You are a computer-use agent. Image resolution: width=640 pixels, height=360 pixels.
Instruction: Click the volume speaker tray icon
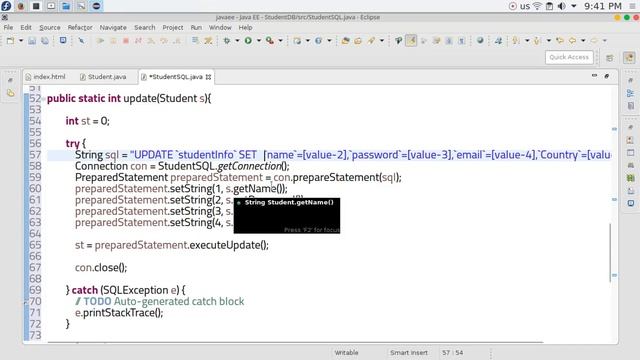click(x=562, y=6)
